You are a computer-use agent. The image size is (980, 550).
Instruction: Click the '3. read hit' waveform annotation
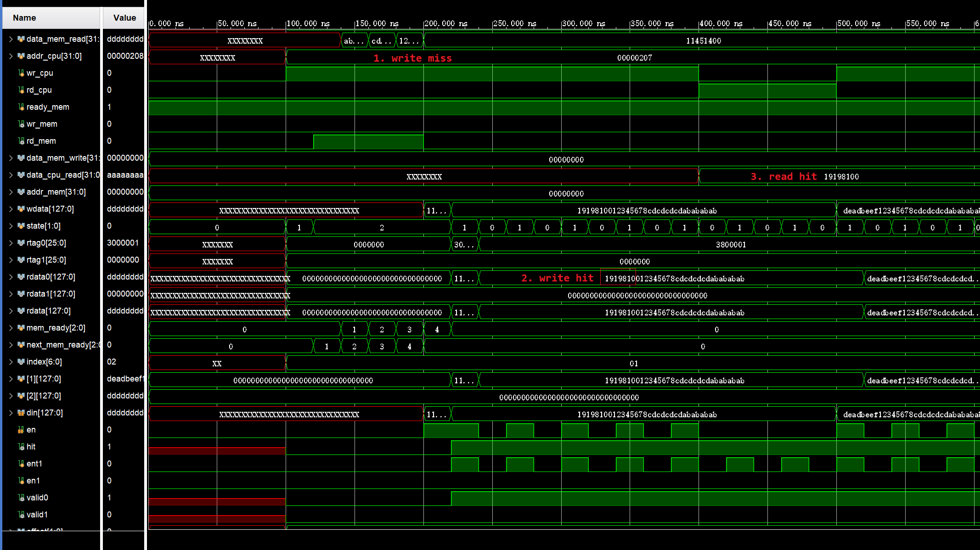(x=783, y=177)
